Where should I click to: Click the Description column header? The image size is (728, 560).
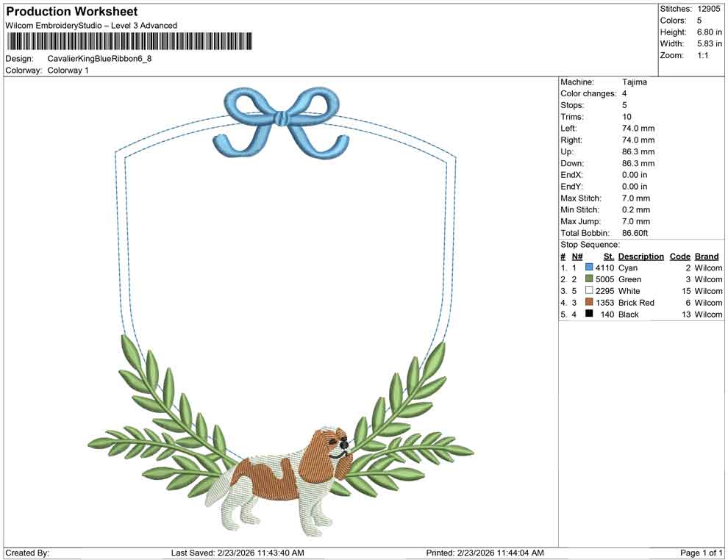(640, 256)
